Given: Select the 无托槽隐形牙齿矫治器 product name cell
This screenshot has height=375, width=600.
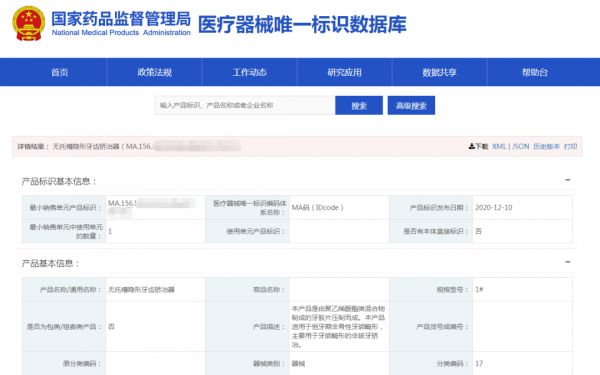Looking at the screenshot, I should tap(141, 289).
